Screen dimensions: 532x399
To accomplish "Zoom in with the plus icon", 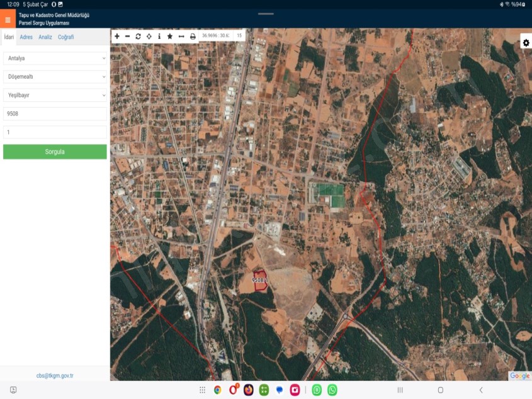I will [117, 37].
